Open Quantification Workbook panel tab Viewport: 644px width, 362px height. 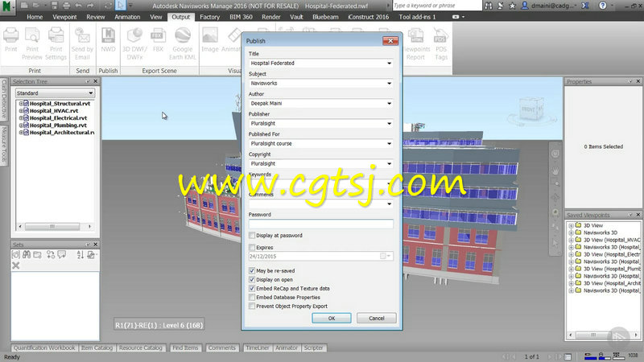click(x=44, y=348)
